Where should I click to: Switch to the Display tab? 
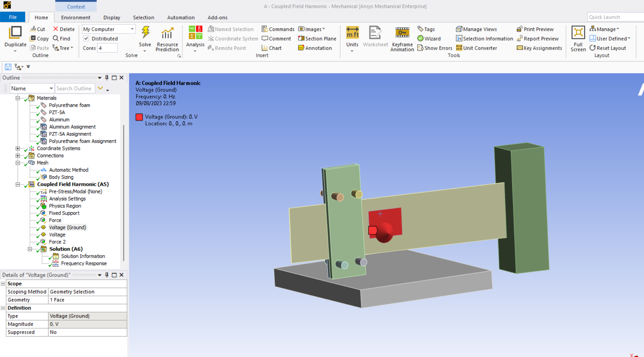(112, 17)
